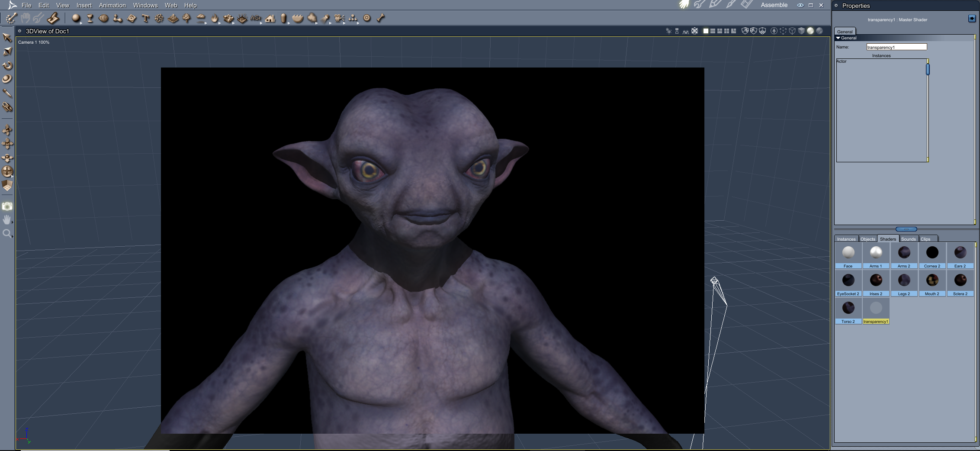Insert a sphere primitive

click(x=76, y=18)
